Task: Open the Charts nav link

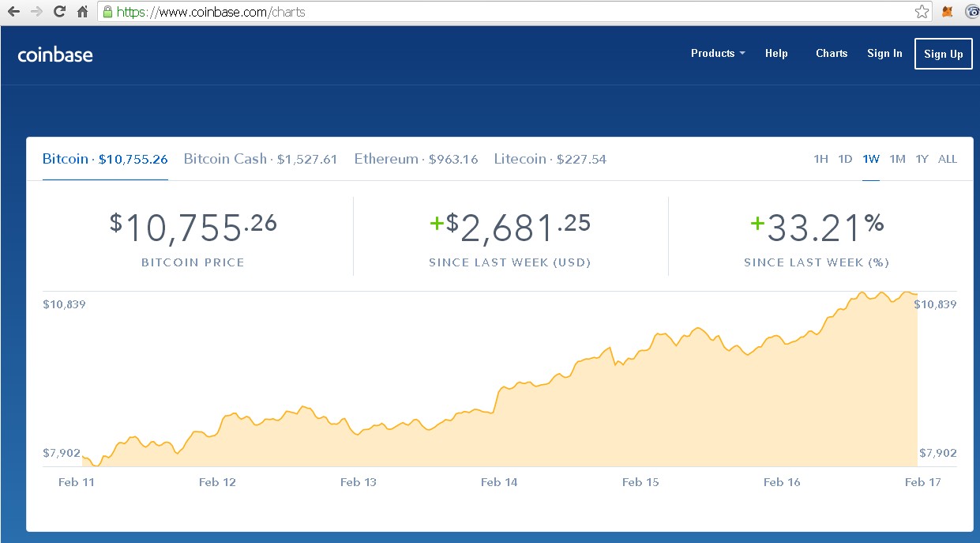Action: [x=832, y=54]
